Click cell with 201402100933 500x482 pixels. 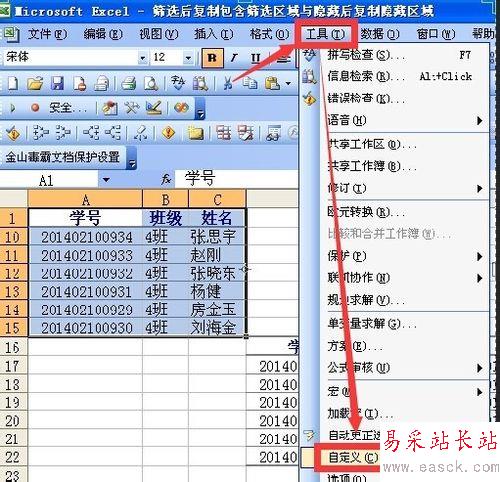(86, 255)
